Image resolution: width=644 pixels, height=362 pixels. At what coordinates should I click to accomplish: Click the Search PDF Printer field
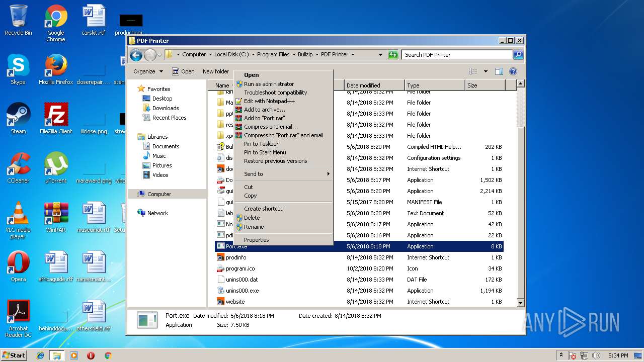point(457,55)
